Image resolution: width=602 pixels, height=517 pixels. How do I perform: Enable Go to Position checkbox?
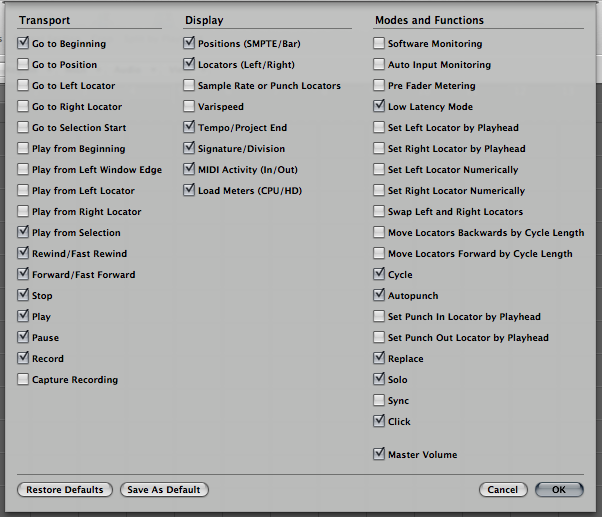[x=23, y=65]
